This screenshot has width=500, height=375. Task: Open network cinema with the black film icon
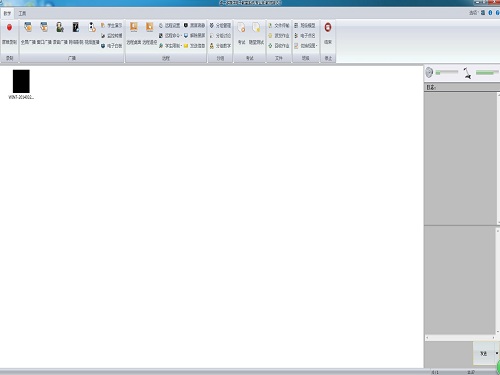76,33
